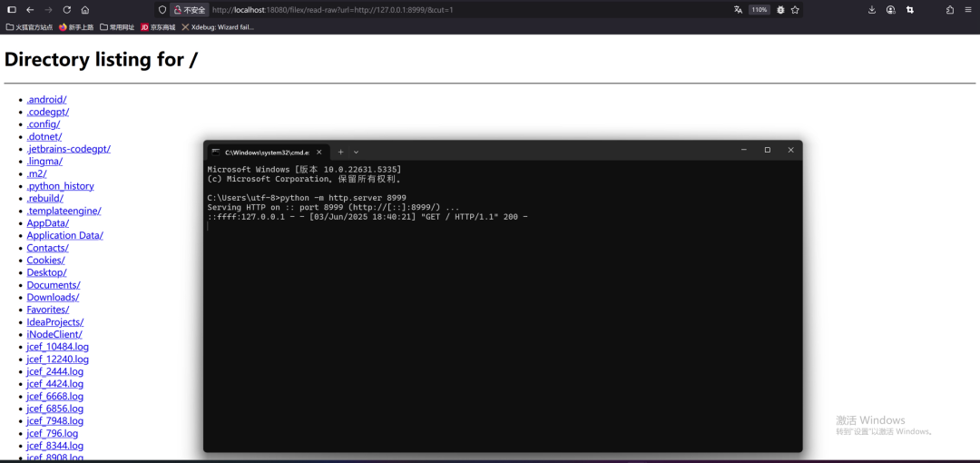The image size is (980, 463).
Task: Open the .python_history file link
Action: point(60,186)
